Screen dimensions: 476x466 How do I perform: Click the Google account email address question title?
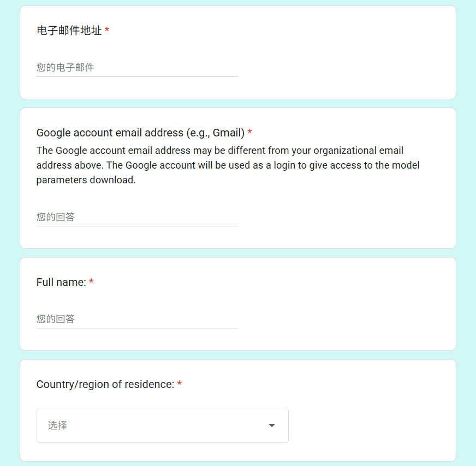point(140,133)
